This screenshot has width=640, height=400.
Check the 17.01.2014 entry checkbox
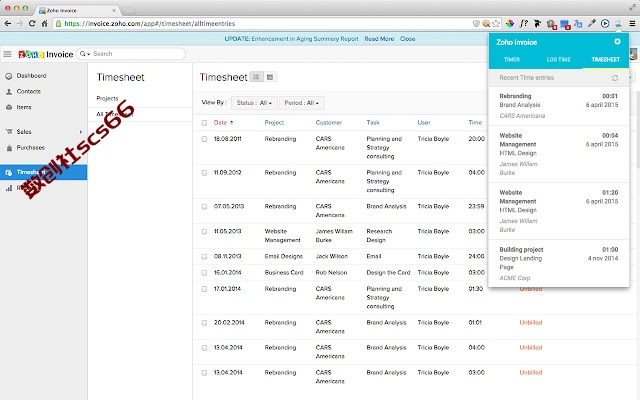coord(204,289)
